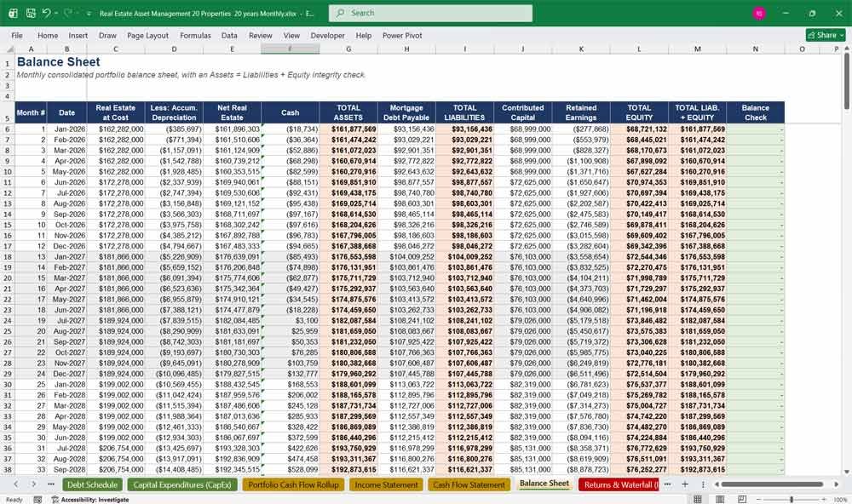
Task: Open the Capital Expenditures (CapEx) sheet tab
Action: tap(182, 485)
